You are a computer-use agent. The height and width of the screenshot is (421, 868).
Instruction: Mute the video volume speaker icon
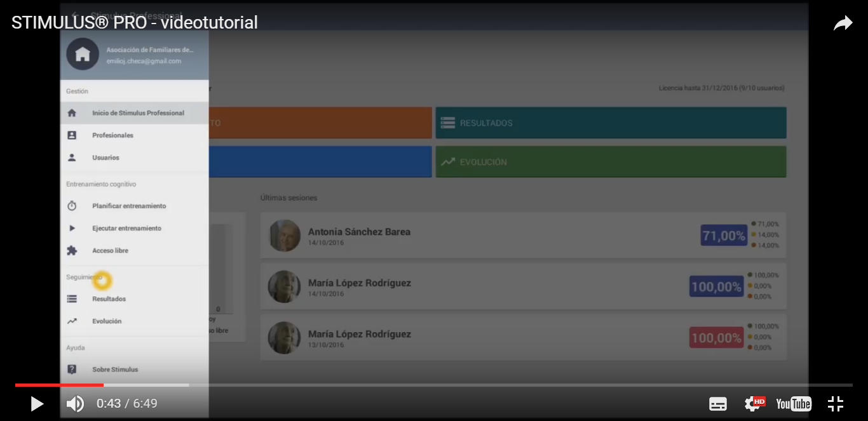75,404
